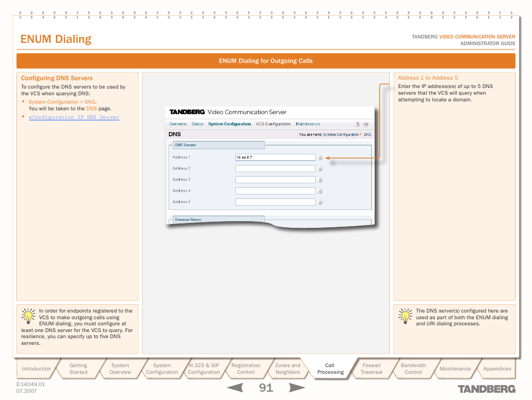Click document number D14049.01

tap(31, 384)
